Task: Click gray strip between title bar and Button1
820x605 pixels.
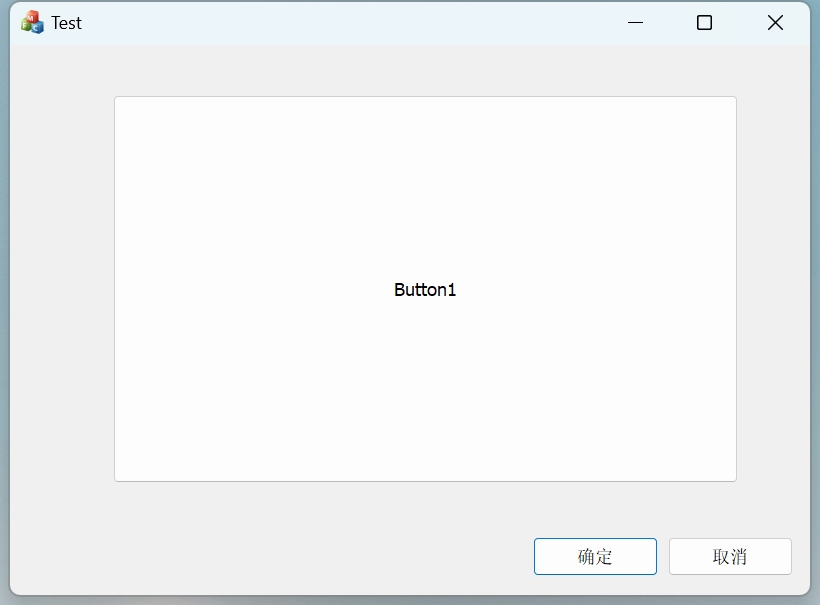Action: [425, 70]
